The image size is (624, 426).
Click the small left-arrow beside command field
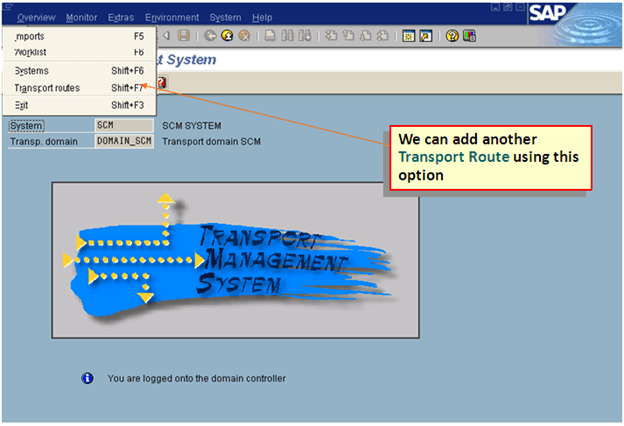click(167, 36)
